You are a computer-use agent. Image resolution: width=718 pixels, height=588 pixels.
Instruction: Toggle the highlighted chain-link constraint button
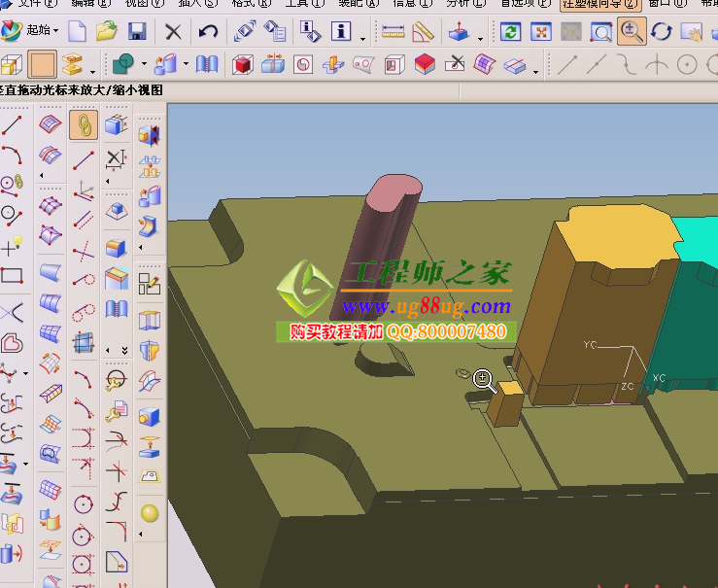84,125
